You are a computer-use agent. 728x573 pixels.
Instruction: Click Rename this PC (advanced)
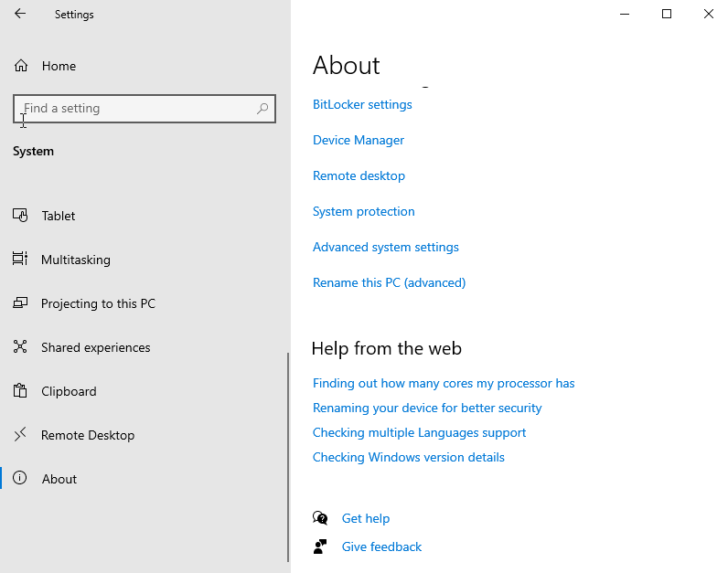pyautogui.click(x=389, y=282)
